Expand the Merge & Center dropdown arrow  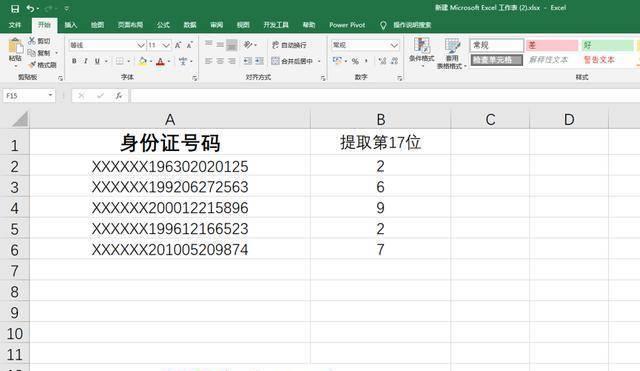point(319,61)
